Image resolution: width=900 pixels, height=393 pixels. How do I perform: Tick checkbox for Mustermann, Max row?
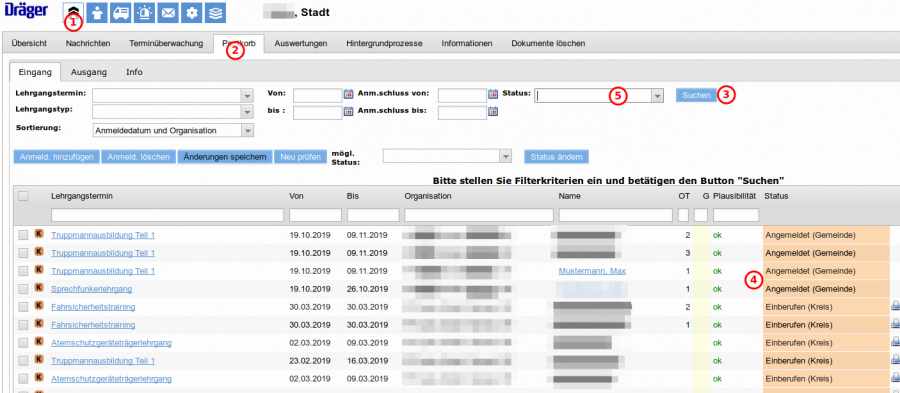pos(23,271)
